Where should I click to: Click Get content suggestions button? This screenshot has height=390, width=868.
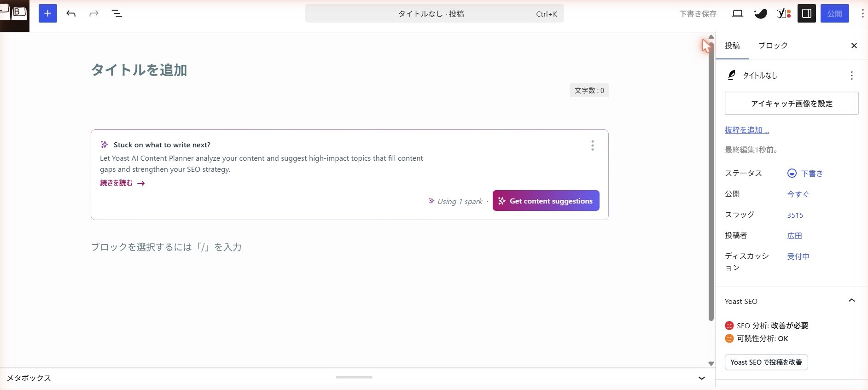click(546, 201)
